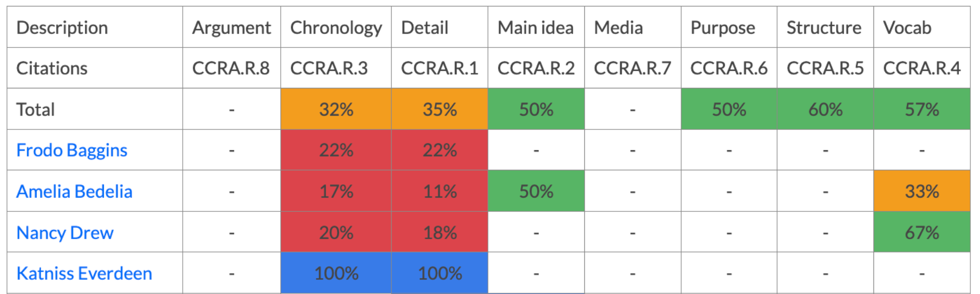Open Amelia Bedelia student link
The height and width of the screenshot is (294, 980).
point(75,191)
